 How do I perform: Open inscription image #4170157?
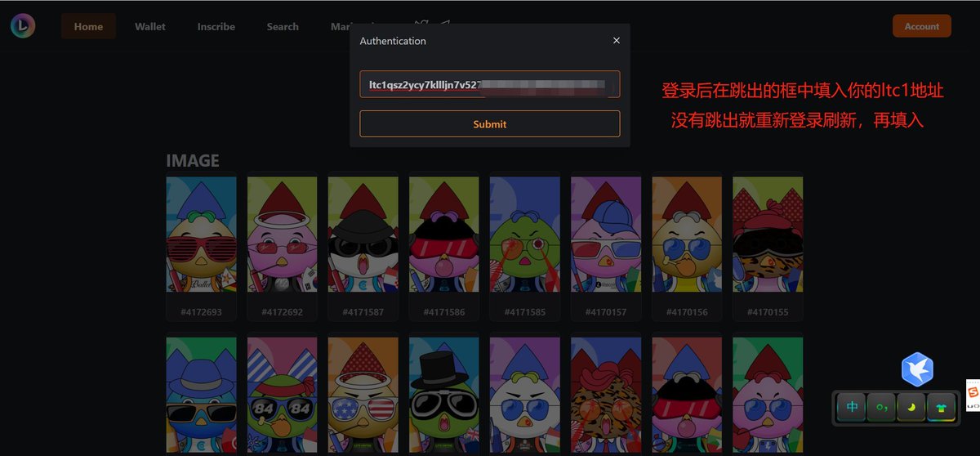click(605, 235)
